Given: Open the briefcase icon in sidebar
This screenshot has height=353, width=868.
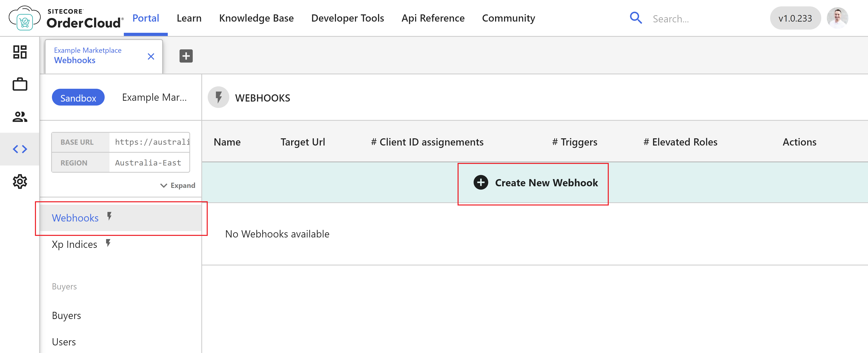Looking at the screenshot, I should point(20,84).
